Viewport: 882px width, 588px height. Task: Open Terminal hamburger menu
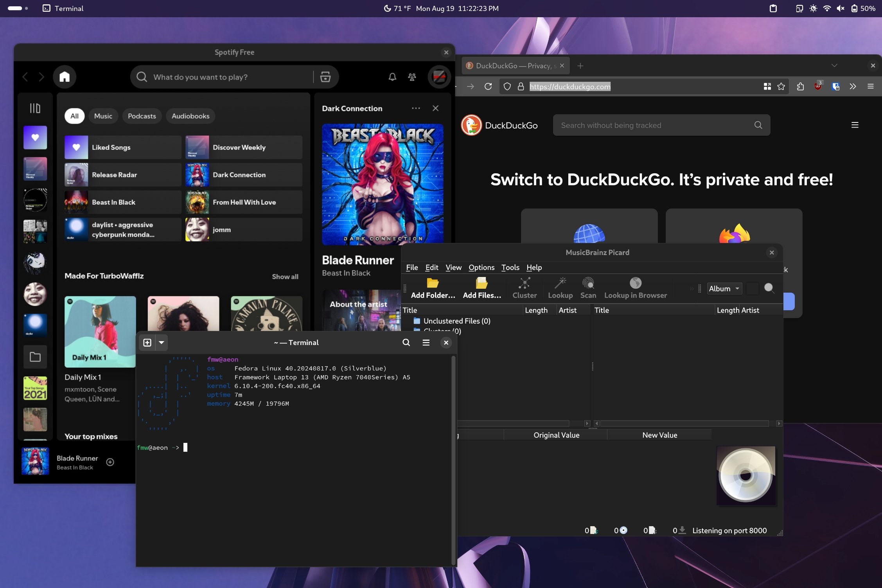click(x=426, y=343)
